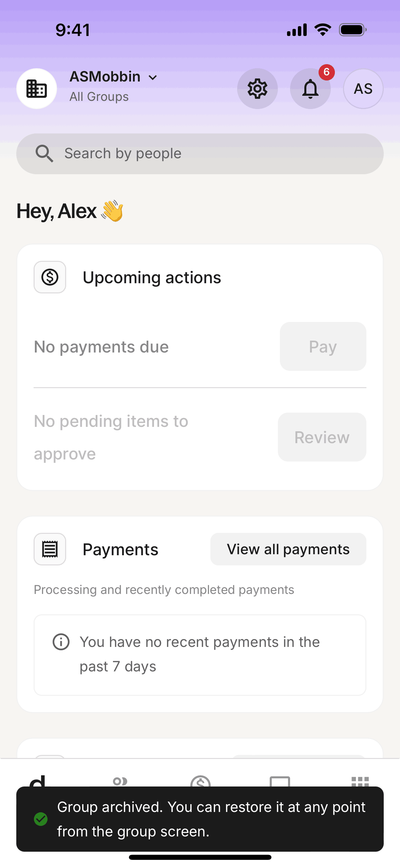The width and height of the screenshot is (400, 868).
Task: Open notifications bell with 6 badge
Action: 310,89
